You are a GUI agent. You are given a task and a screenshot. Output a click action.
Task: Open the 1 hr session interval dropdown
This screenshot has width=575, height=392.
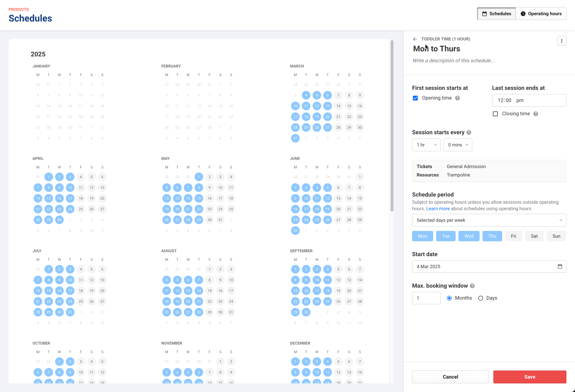(x=426, y=145)
